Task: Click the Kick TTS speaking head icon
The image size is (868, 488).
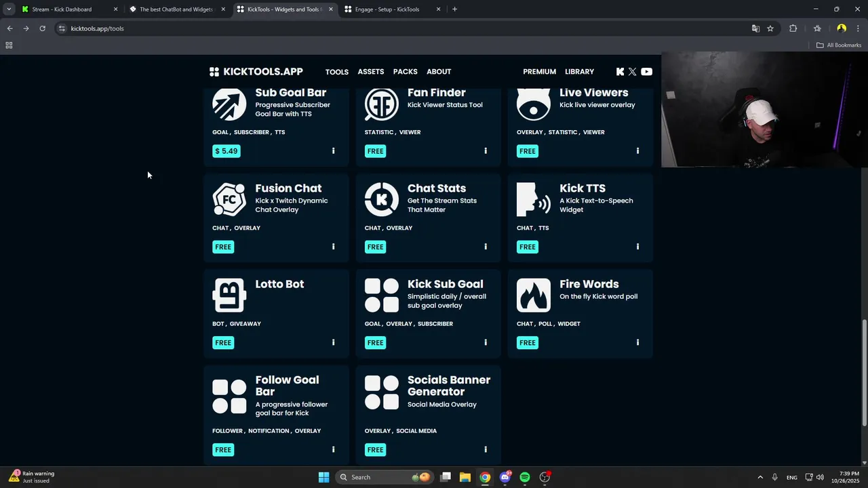Action: point(534,199)
